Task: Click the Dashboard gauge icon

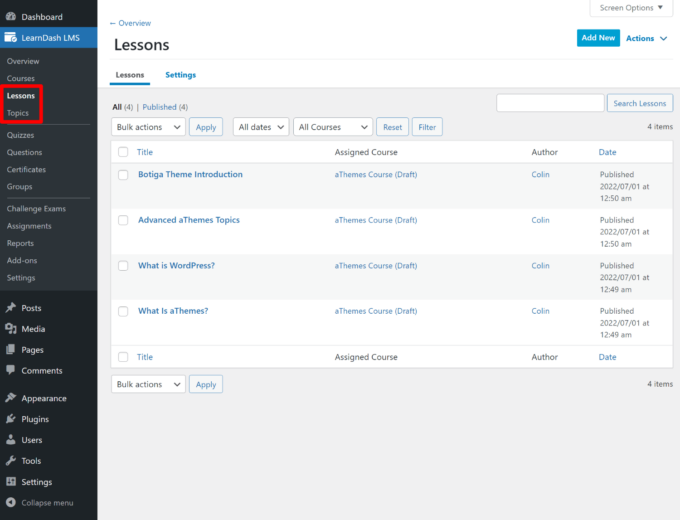Action: 11,16
